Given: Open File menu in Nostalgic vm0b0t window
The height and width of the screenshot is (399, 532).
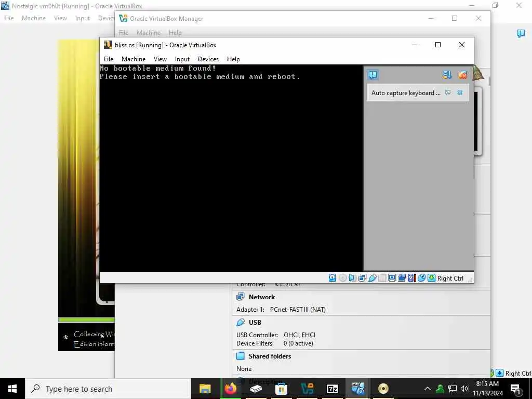Looking at the screenshot, I should 9,18.
